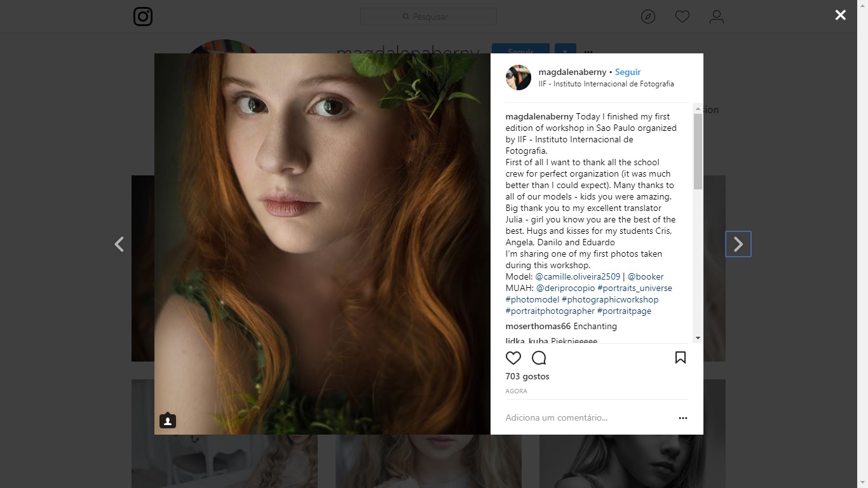Click the Pesquisar search field

click(x=429, y=17)
